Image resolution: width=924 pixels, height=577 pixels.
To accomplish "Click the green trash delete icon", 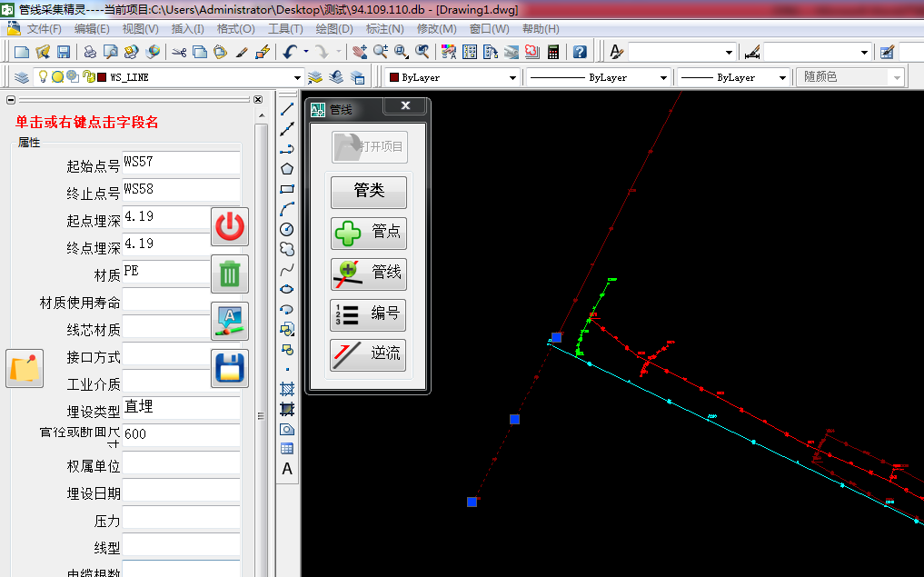I will click(230, 274).
